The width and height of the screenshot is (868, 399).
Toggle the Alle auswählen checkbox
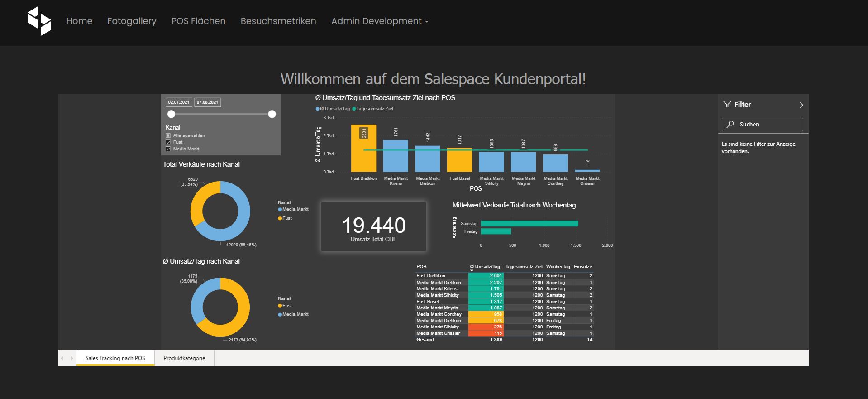(x=168, y=135)
